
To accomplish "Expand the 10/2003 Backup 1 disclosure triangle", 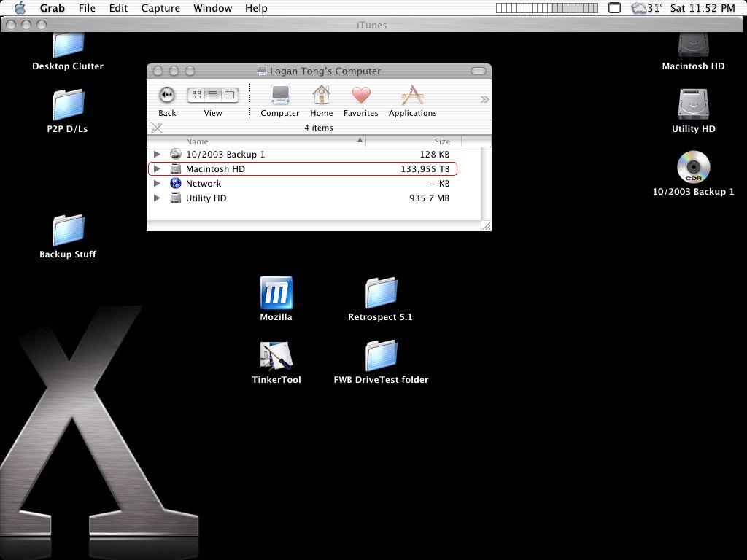I will pos(157,155).
